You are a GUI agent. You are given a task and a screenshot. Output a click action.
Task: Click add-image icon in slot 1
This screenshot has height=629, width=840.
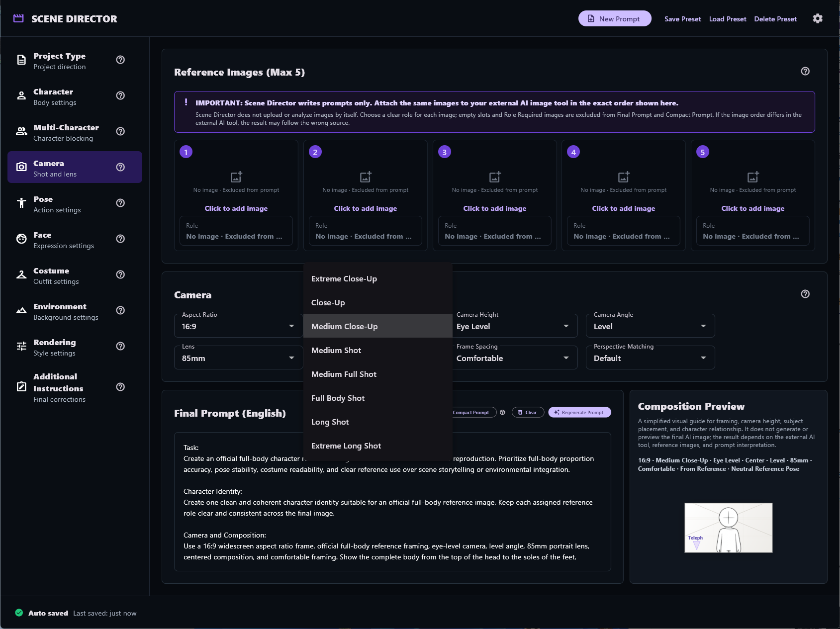236,177
